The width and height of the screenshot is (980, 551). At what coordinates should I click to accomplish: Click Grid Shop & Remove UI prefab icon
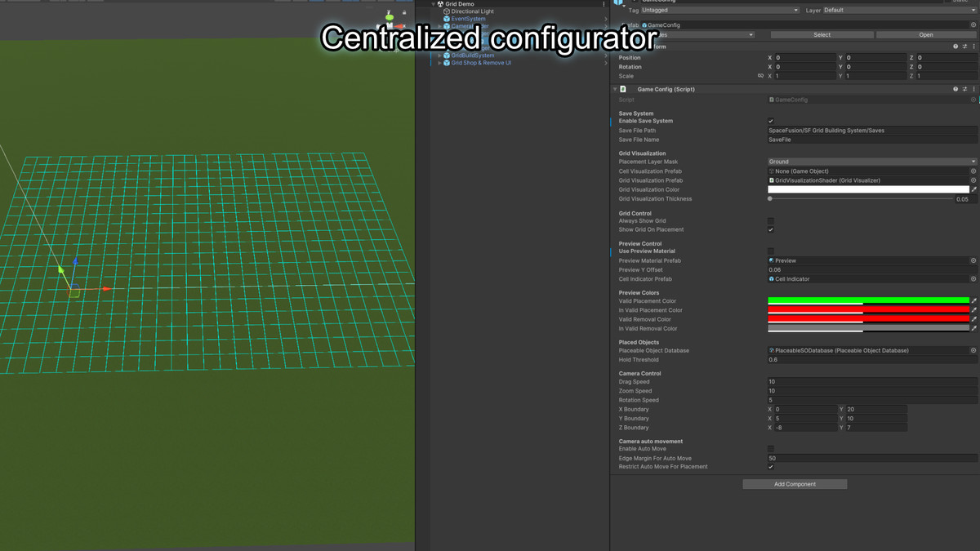(447, 63)
